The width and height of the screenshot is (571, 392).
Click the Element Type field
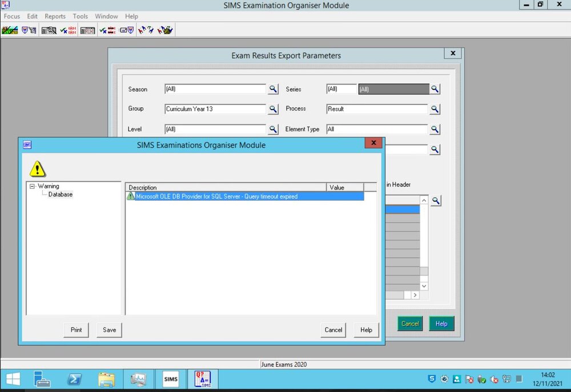point(377,129)
